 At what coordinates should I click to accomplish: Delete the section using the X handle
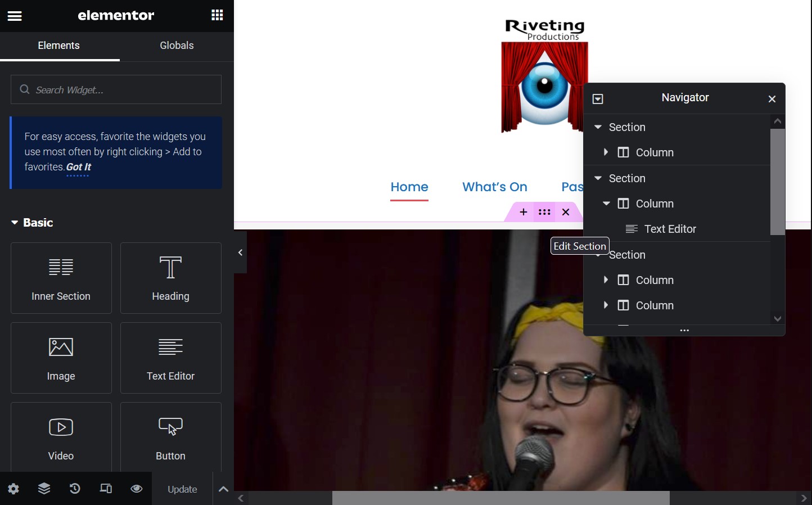pyautogui.click(x=566, y=213)
